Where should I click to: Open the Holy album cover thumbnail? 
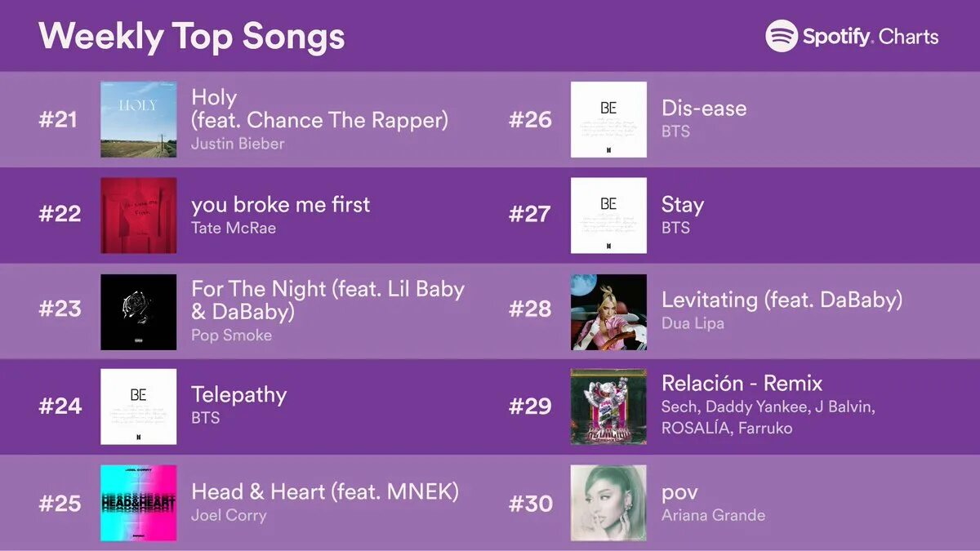(x=138, y=119)
